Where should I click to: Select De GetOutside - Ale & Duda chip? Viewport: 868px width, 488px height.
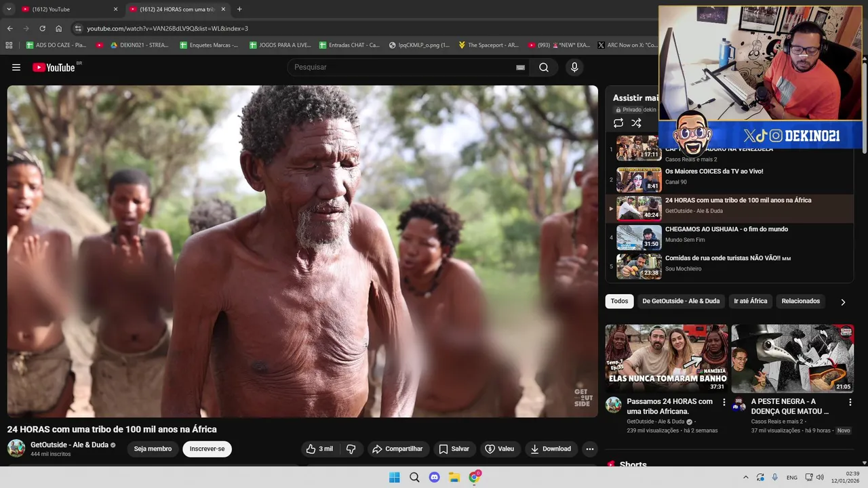681,301
